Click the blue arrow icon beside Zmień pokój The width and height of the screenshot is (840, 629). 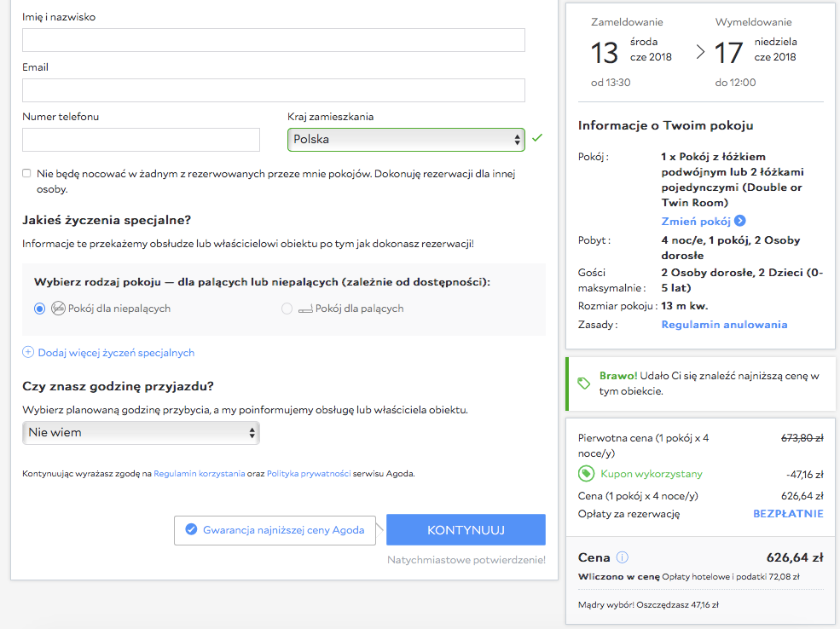[740, 221]
